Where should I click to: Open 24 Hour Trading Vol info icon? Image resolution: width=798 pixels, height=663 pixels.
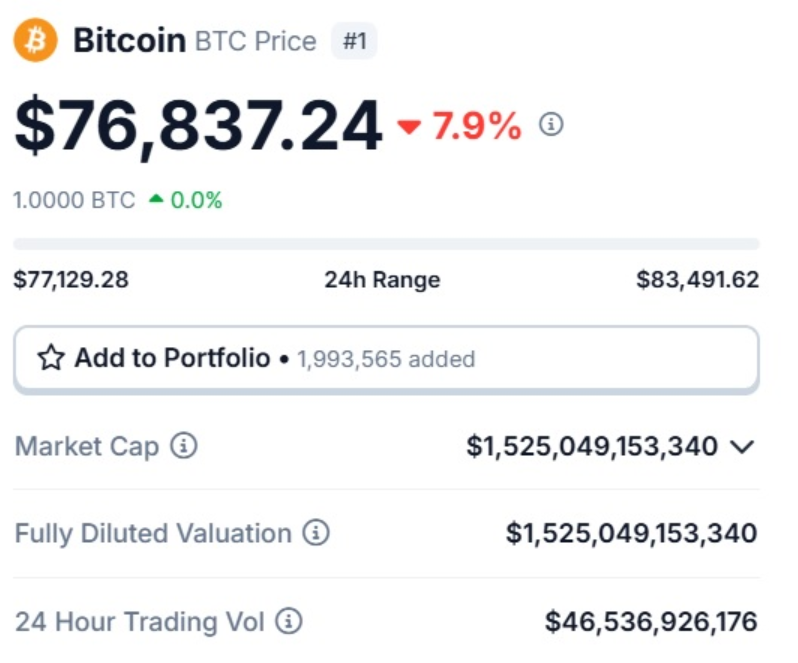[x=289, y=622]
